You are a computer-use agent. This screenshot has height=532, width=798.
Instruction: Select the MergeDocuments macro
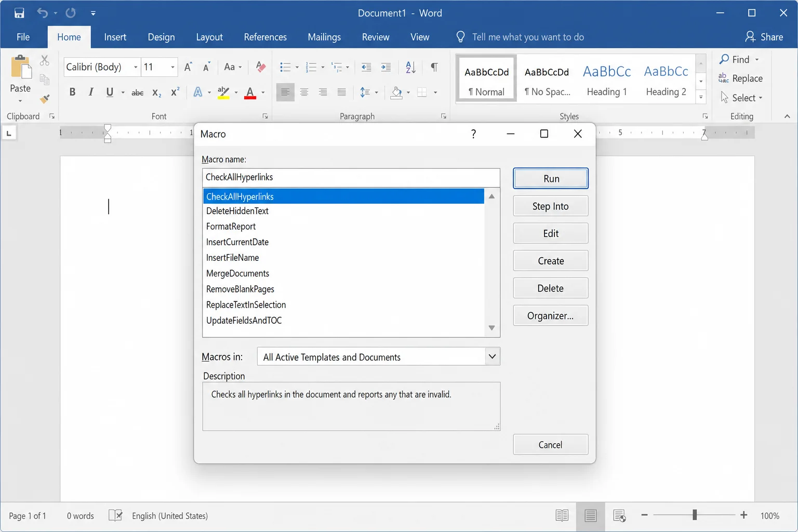coord(343,273)
